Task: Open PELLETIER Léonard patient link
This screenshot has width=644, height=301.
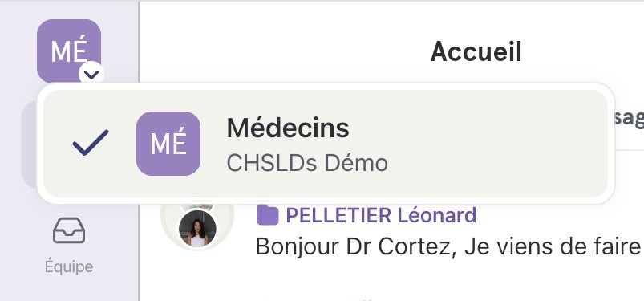Action: click(381, 215)
